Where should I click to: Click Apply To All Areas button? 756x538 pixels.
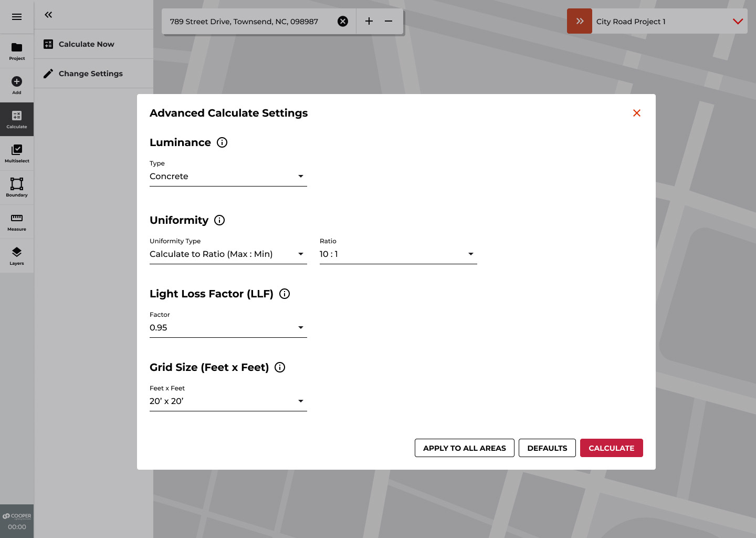[465, 448]
